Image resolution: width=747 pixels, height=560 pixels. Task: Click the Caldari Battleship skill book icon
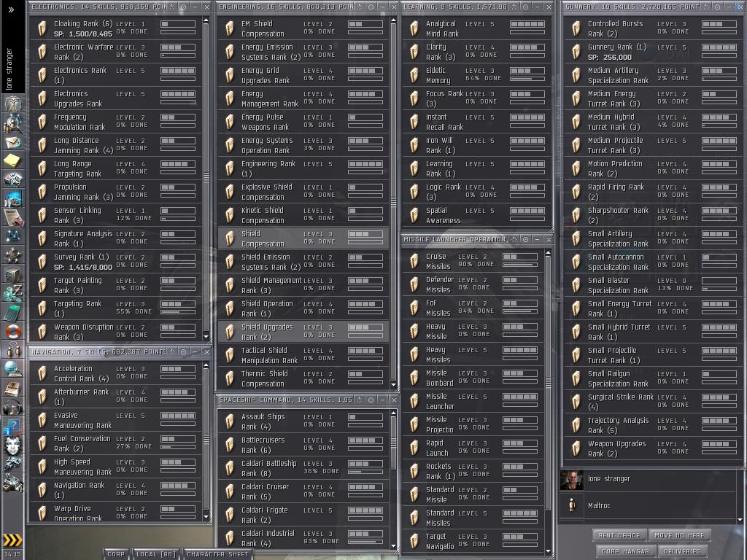(230, 468)
